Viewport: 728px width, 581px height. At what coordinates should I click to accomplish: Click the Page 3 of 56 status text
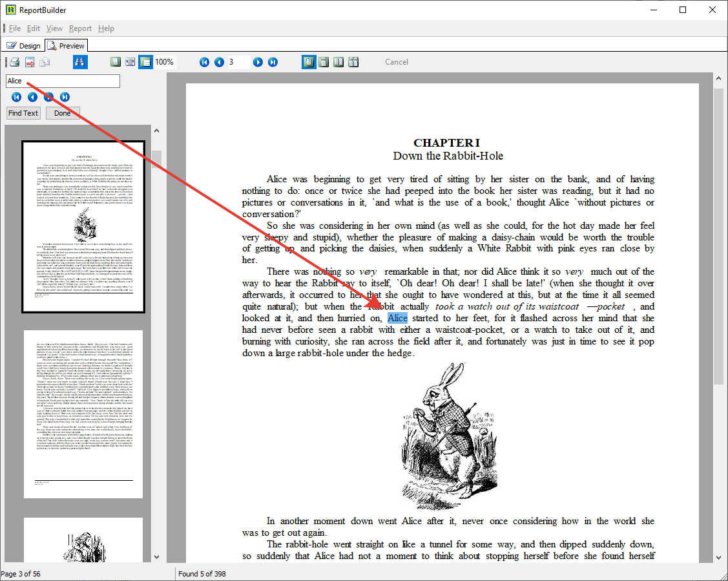[21, 574]
